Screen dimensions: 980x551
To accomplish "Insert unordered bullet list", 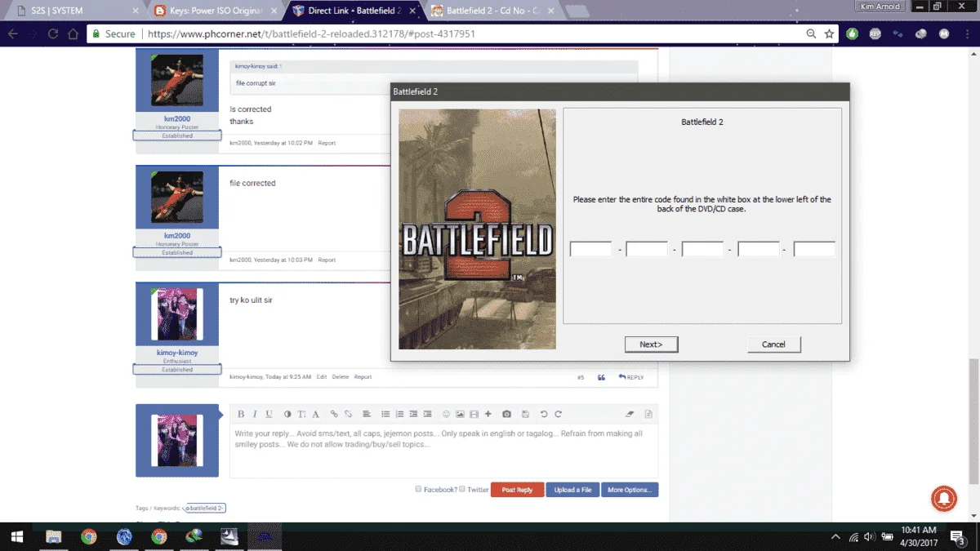I will pos(385,415).
